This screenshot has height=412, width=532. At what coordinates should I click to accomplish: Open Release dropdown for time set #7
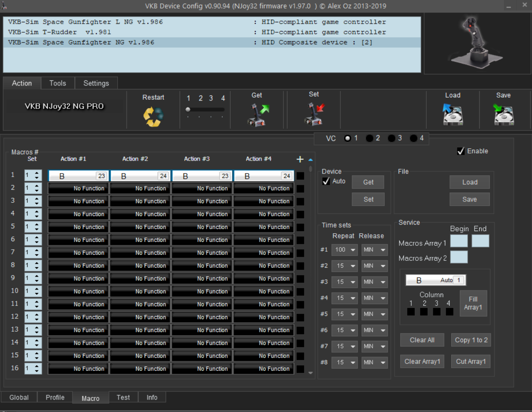coord(374,346)
